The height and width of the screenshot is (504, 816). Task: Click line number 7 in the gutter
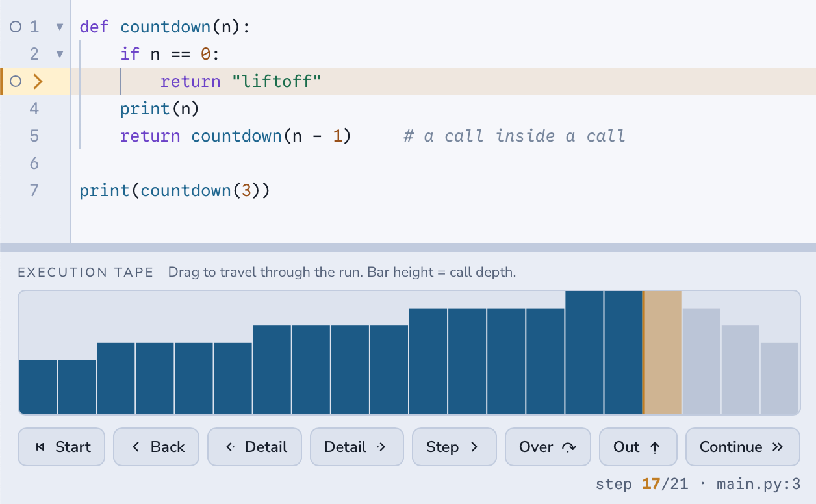pos(34,190)
